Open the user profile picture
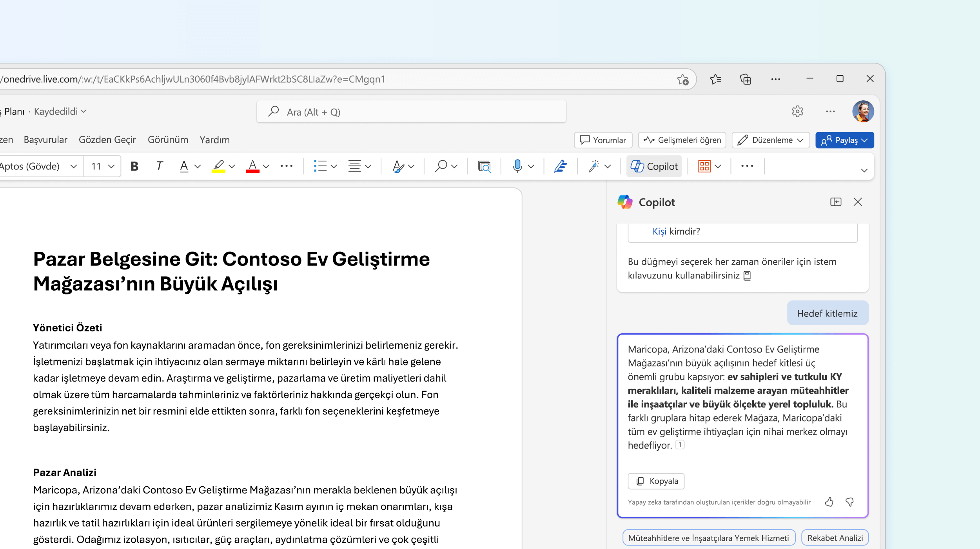The height and width of the screenshot is (549, 980). (863, 111)
